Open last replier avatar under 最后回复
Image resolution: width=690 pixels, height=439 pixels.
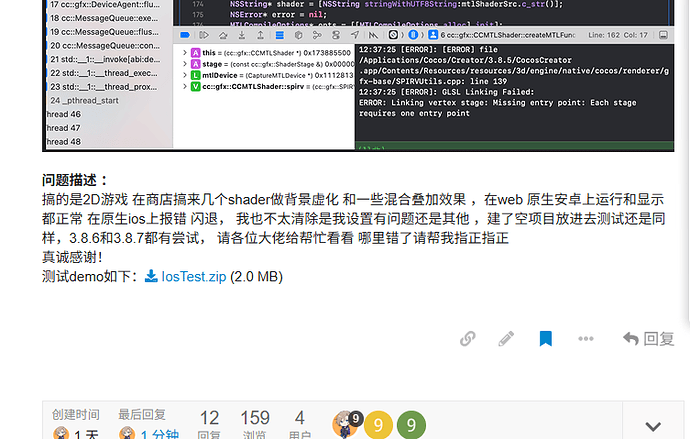(127, 433)
